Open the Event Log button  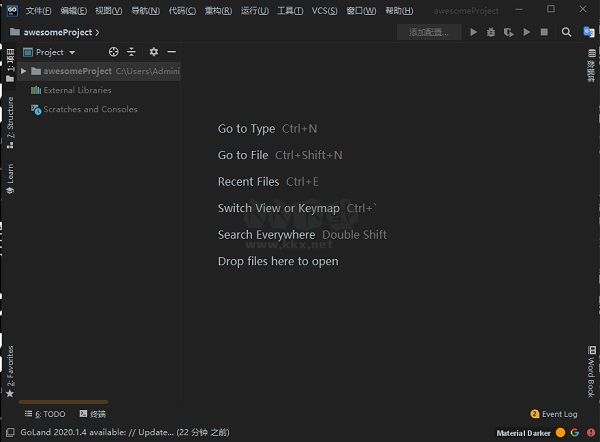click(554, 414)
